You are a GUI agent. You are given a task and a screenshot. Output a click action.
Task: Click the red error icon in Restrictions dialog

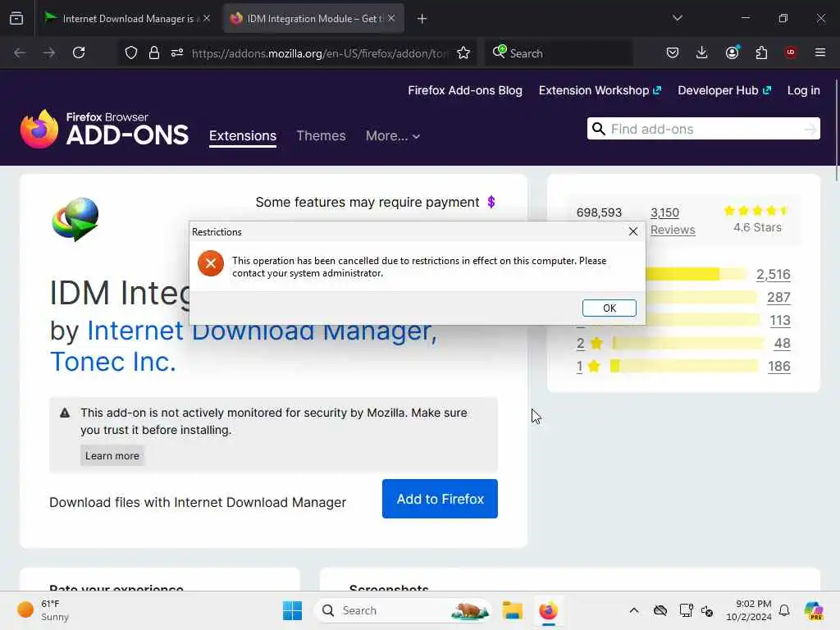pos(211,263)
